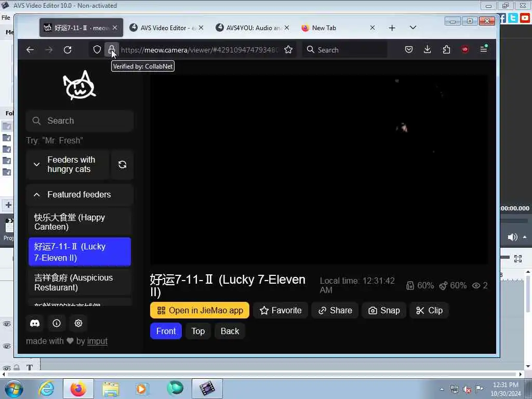Toggle the AVS volume speaker icon
The width and height of the screenshot is (532, 399).
tap(512, 237)
